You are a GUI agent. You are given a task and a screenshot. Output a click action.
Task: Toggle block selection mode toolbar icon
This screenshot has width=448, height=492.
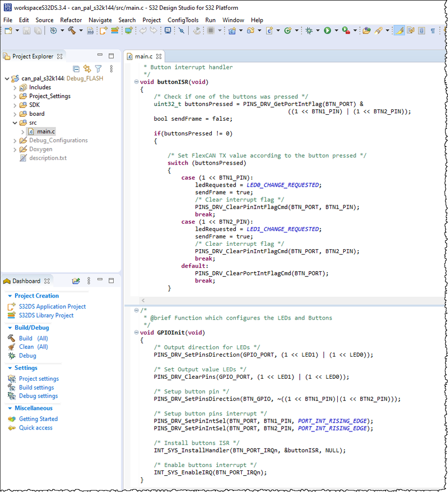click(x=421, y=31)
